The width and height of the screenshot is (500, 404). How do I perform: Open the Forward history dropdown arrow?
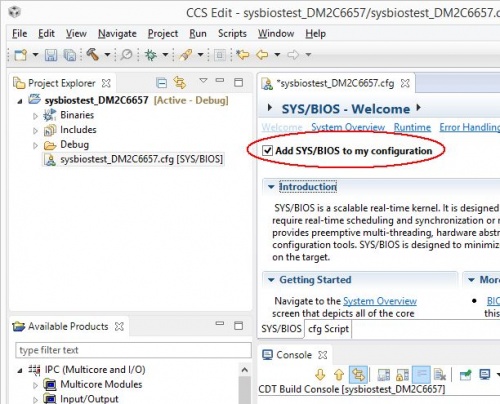click(309, 54)
